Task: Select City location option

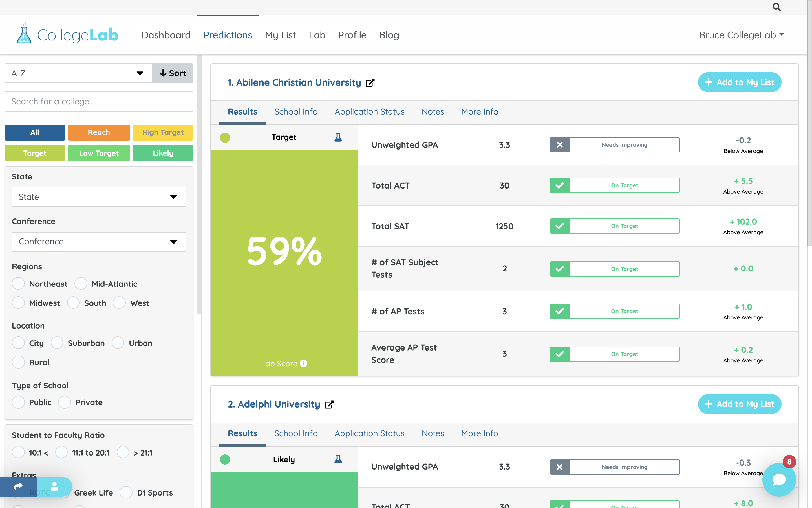Action: (x=18, y=343)
